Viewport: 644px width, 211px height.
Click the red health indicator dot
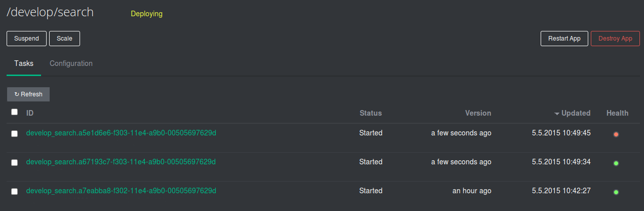coord(616,134)
